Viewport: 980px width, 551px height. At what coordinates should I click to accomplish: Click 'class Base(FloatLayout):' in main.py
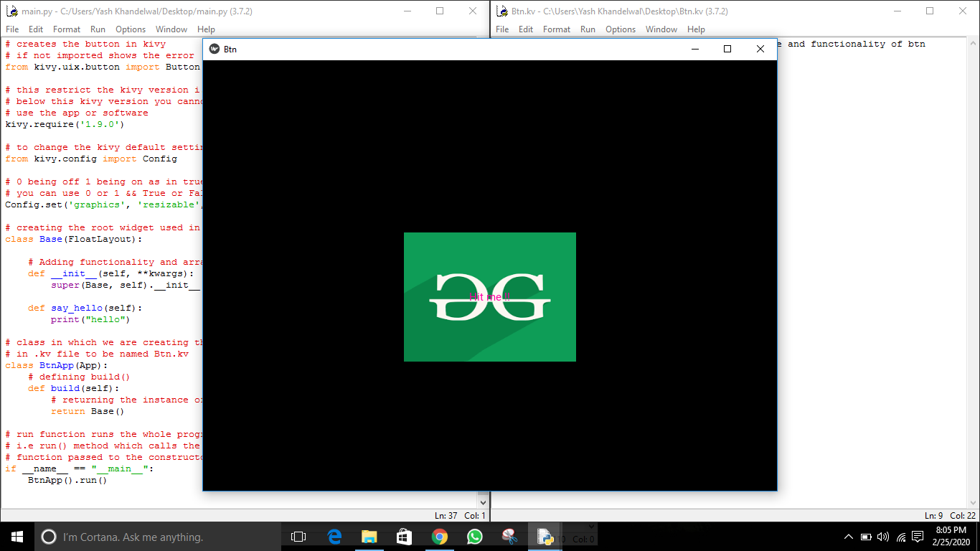coord(74,239)
